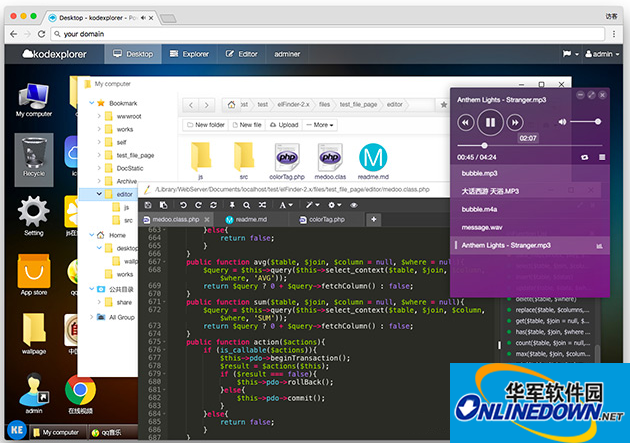Toggle the repeat mode icon in player
Viewport: 630px width, 443px height.
585,157
